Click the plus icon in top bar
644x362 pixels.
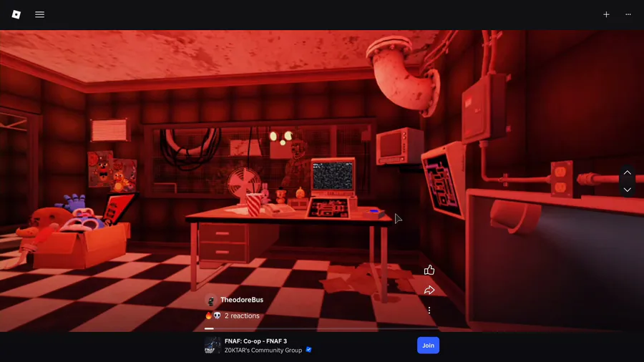[x=606, y=14]
